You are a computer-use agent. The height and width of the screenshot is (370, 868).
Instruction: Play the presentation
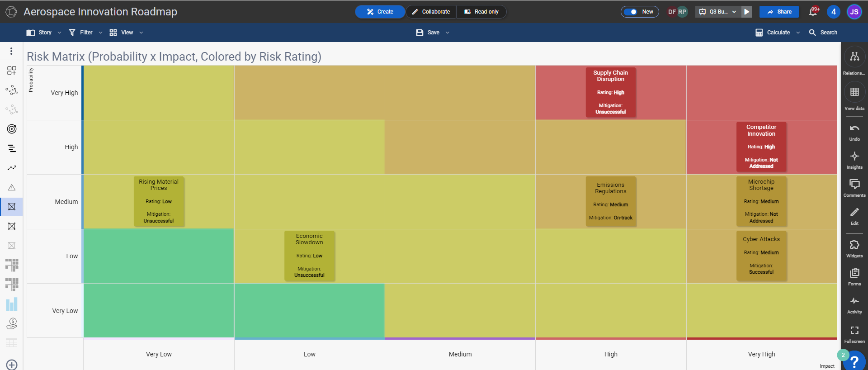click(x=747, y=12)
